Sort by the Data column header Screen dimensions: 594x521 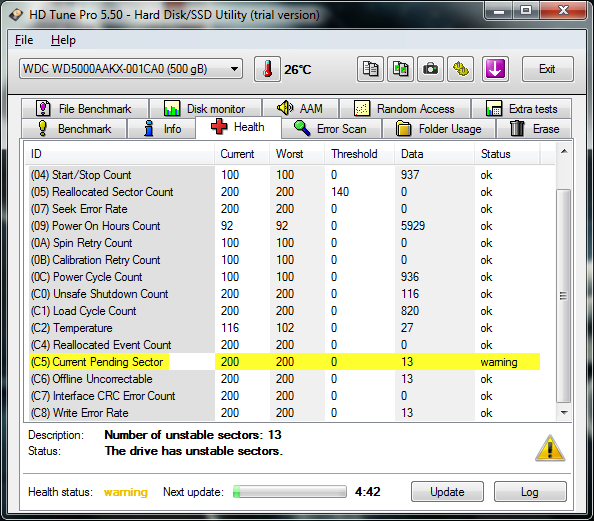[x=434, y=154]
